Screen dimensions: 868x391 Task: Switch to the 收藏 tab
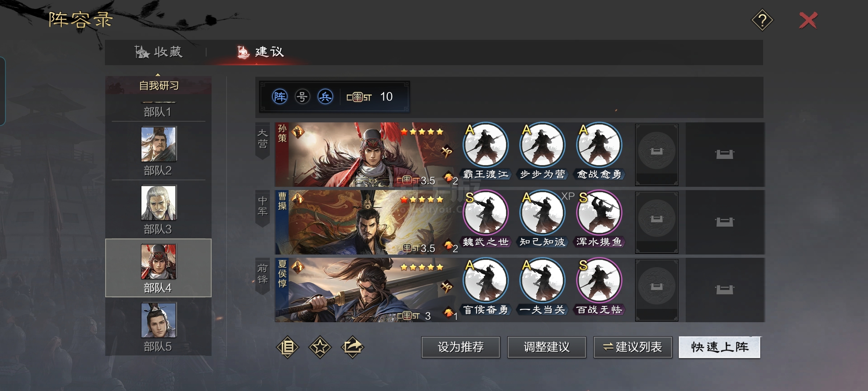pyautogui.click(x=158, y=52)
